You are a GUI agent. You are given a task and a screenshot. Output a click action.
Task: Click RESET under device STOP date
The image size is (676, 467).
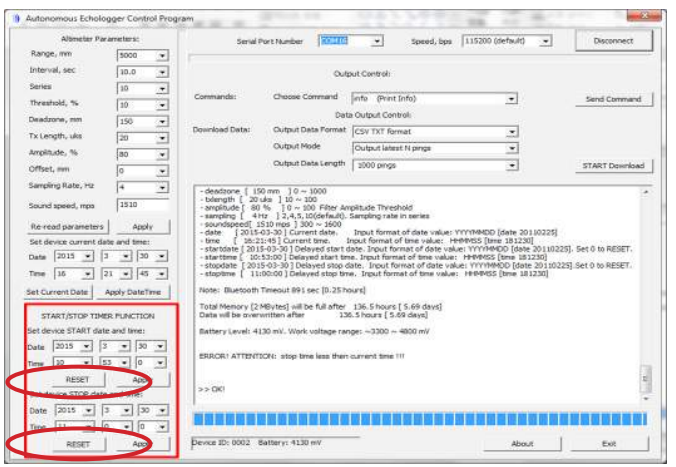pyautogui.click(x=78, y=443)
